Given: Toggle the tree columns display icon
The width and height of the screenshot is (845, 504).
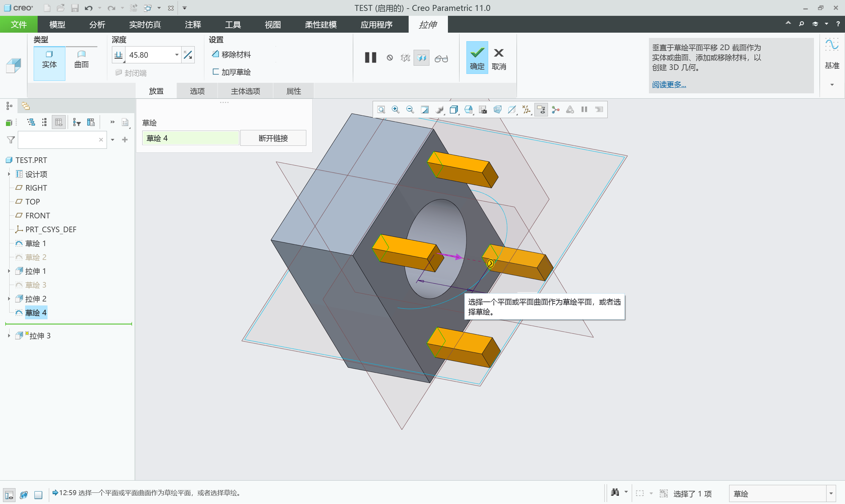Looking at the screenshot, I should click(58, 122).
